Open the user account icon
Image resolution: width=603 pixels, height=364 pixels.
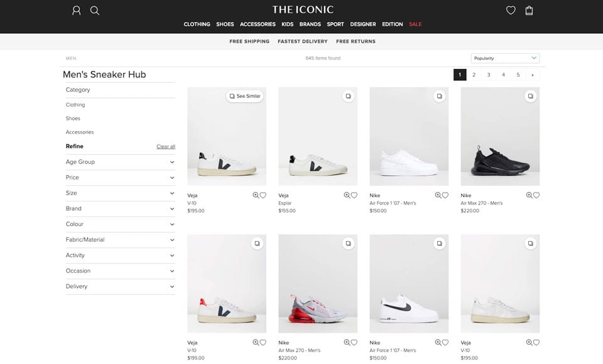point(77,11)
